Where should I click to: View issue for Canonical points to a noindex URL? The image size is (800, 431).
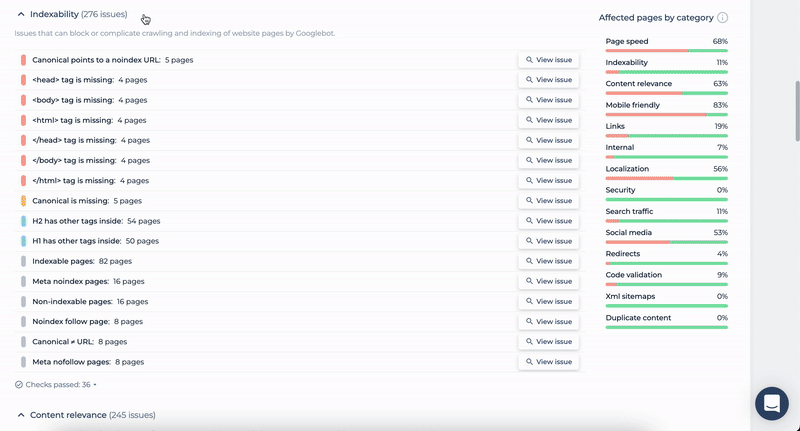tap(548, 60)
